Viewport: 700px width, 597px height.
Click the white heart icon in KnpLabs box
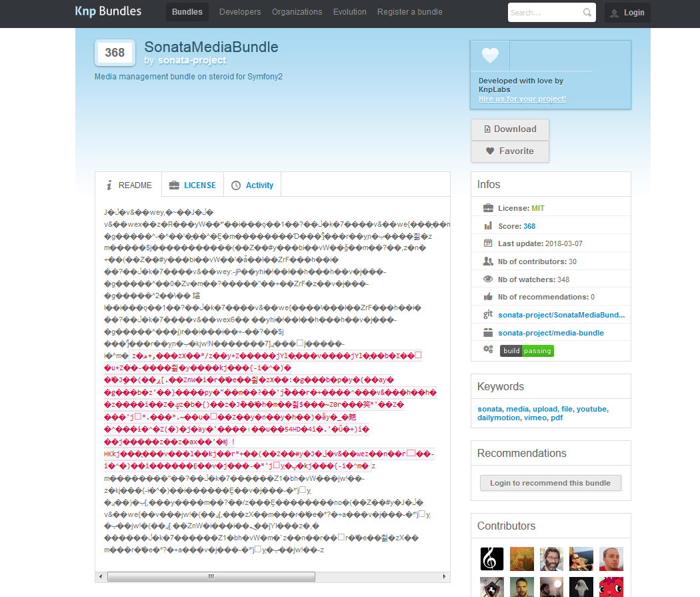coord(490,55)
